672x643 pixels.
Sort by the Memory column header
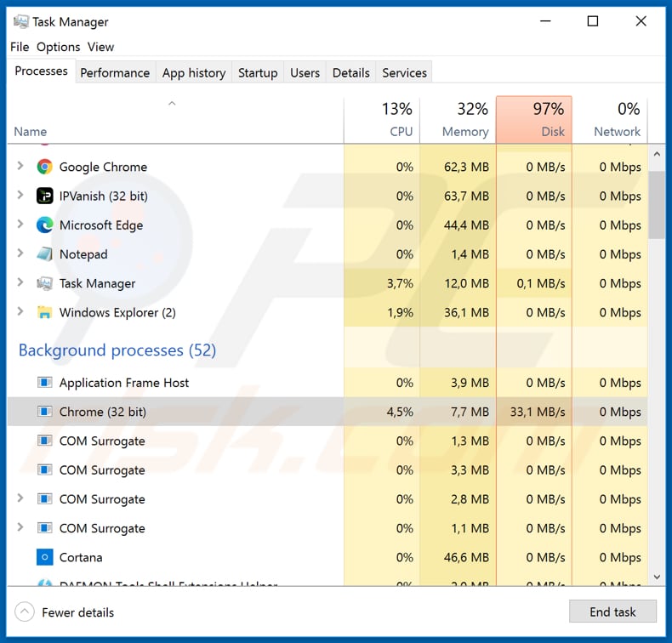pyautogui.click(x=458, y=120)
